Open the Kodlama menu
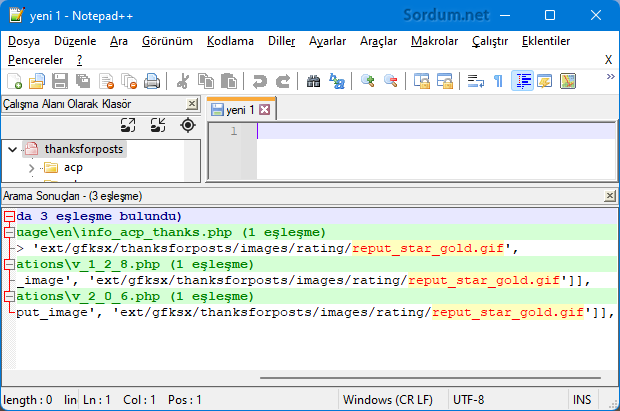620x411 pixels. (230, 41)
